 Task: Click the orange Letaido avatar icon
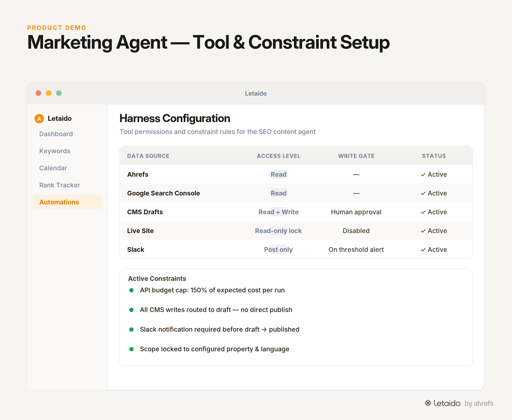click(x=39, y=118)
